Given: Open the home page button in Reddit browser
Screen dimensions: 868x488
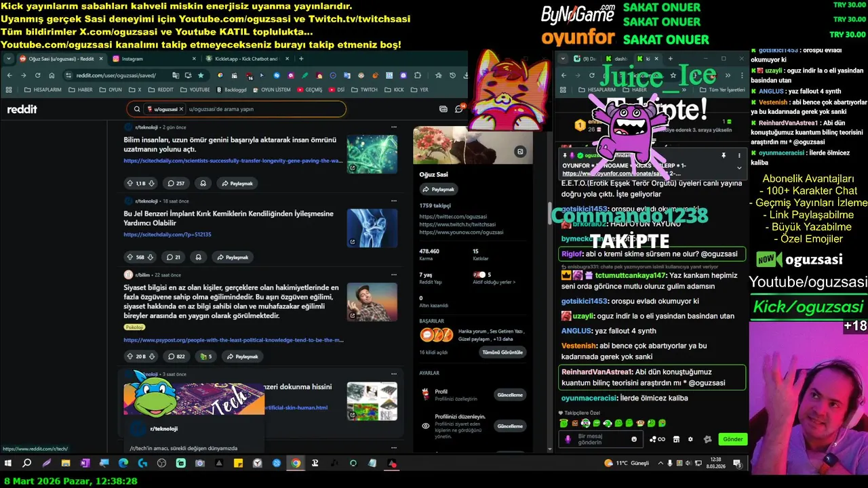Looking at the screenshot, I should pos(52,75).
